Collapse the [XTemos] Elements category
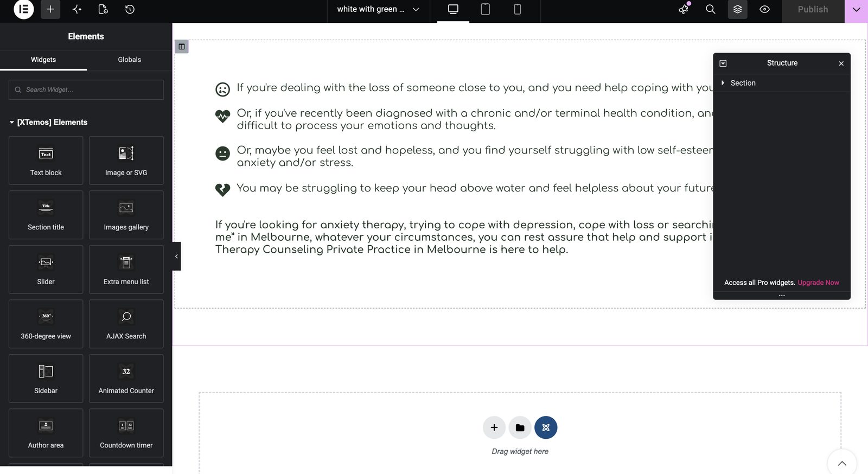 coord(48,122)
